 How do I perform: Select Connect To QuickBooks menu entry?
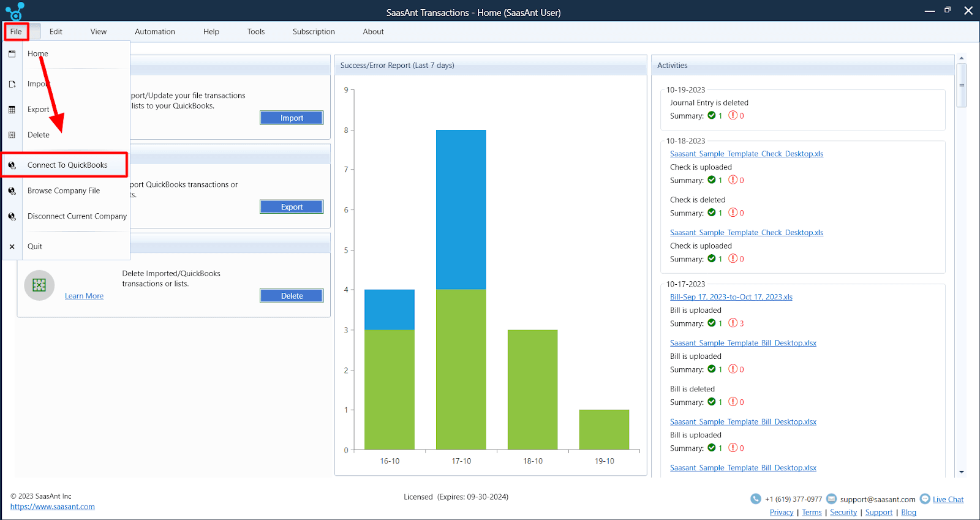(x=67, y=165)
